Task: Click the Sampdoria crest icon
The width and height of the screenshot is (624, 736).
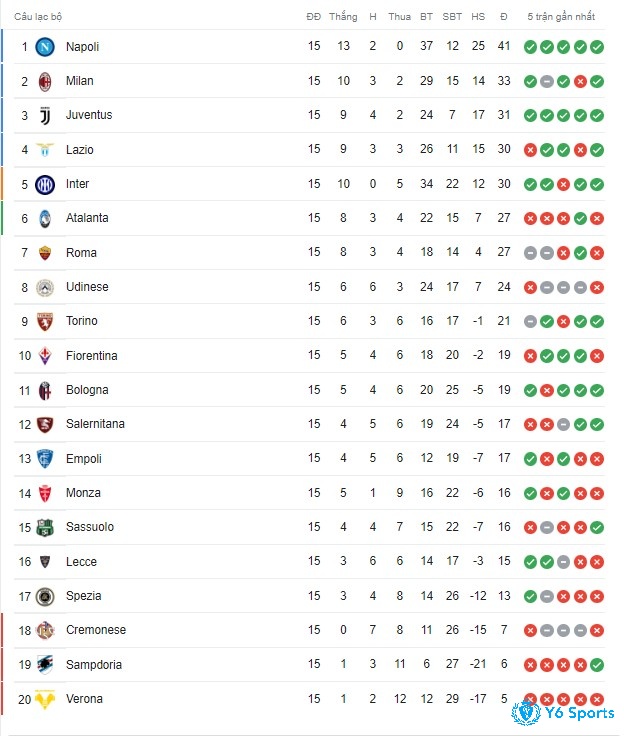Action: (x=45, y=665)
